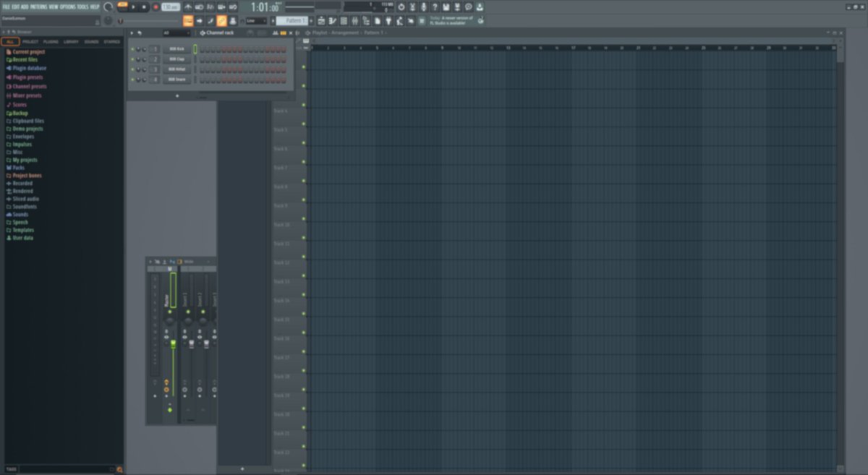This screenshot has width=868, height=475.
Task: Open the HELP menu
Action: tap(95, 7)
